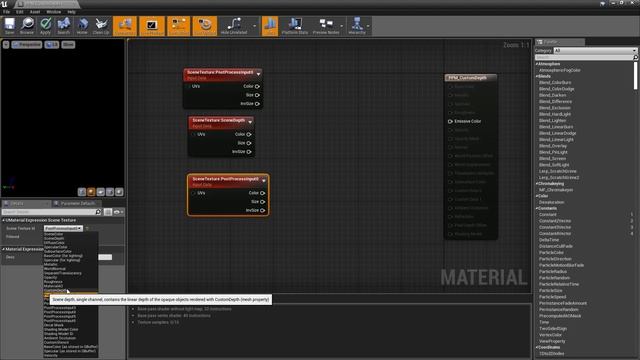
Task: Set preview mesh to cube shape
Action: (110, 192)
